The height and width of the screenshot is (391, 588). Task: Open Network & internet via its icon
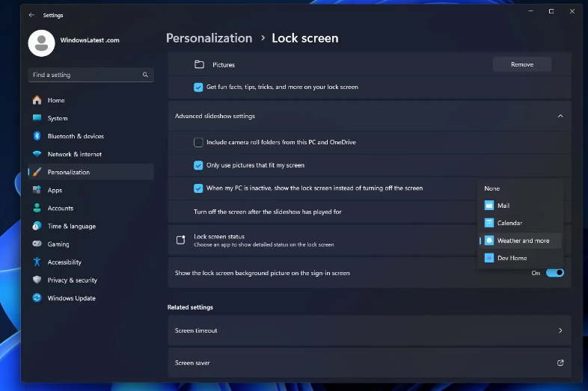[x=37, y=154]
